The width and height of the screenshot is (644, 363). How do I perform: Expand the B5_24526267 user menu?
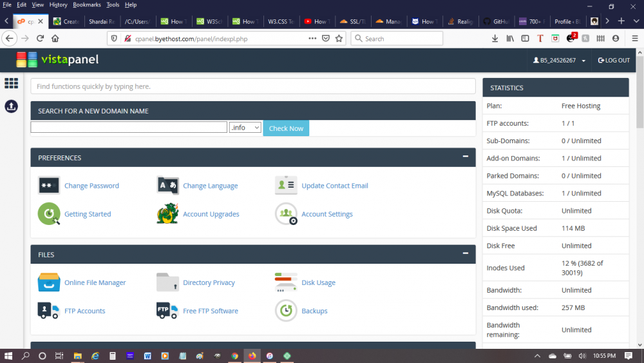(559, 61)
